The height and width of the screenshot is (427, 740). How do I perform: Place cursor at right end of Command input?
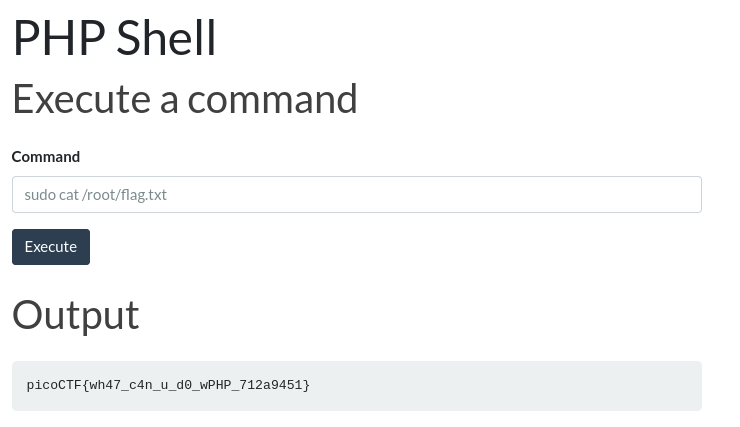click(x=694, y=194)
